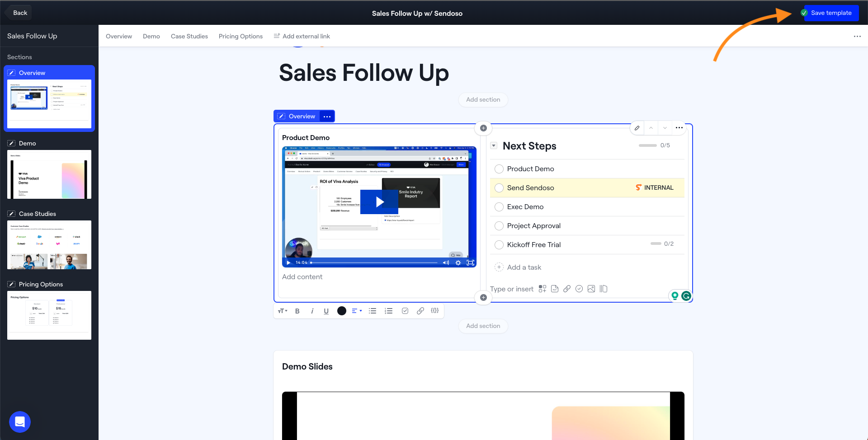Viewport: 868px width, 440px height.
Task: Click the Save template button
Action: coord(831,13)
